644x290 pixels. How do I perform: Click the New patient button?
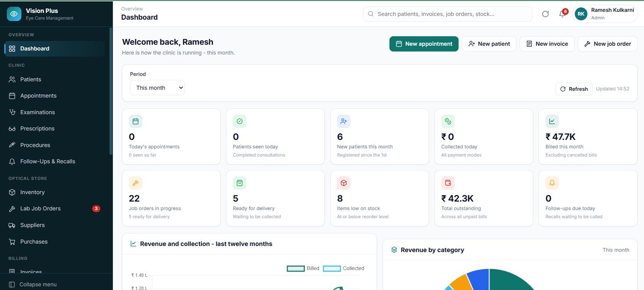(x=489, y=44)
